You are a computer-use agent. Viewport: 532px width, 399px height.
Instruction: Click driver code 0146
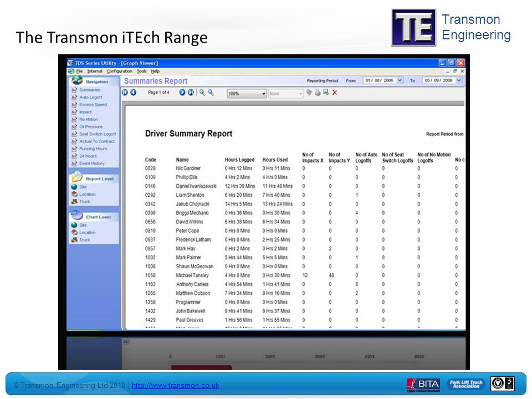150,186
